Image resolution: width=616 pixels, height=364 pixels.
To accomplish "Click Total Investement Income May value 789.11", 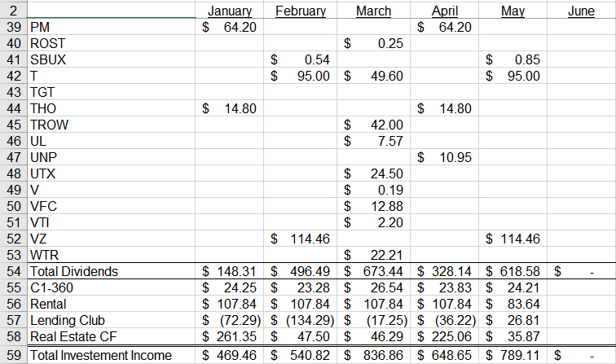I will click(x=513, y=355).
